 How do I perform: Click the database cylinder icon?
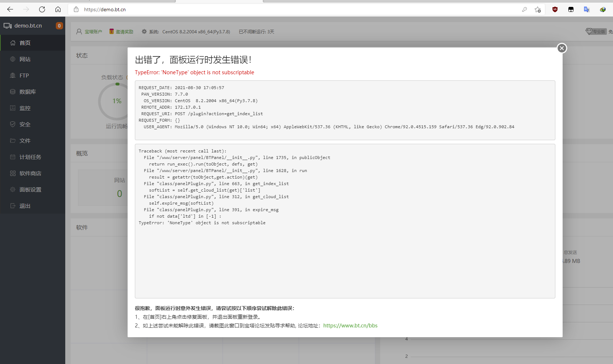pyautogui.click(x=13, y=92)
